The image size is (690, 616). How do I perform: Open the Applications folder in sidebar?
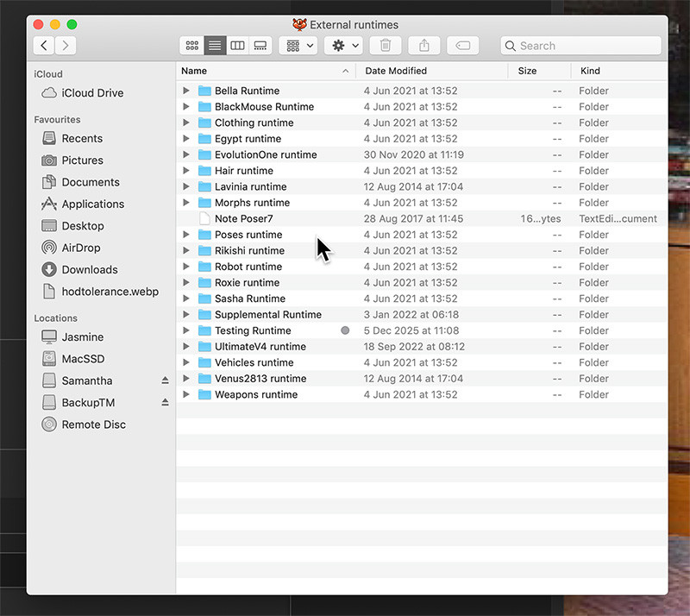click(x=83, y=204)
